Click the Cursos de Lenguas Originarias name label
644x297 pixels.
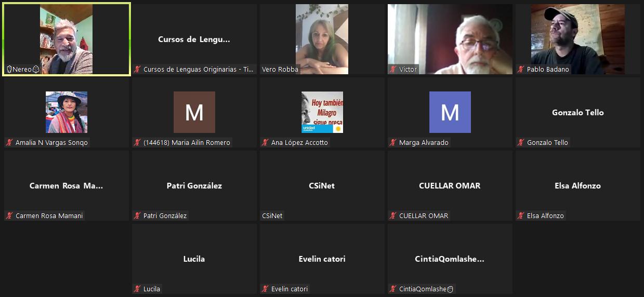tap(198, 70)
